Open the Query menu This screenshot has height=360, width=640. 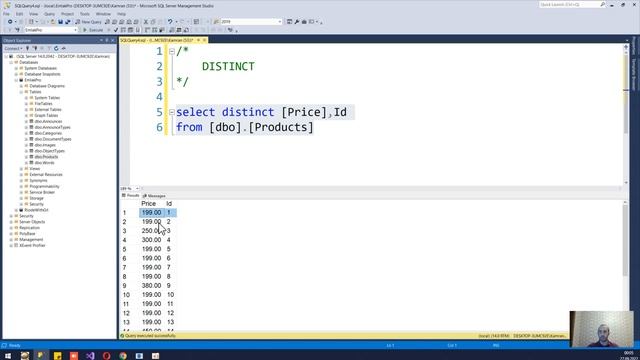pyautogui.click(x=49, y=14)
